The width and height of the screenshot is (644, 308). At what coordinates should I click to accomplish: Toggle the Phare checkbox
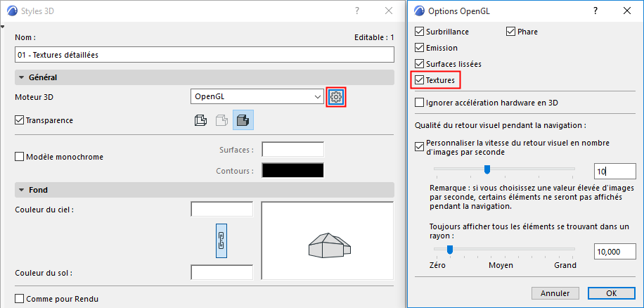(x=511, y=32)
